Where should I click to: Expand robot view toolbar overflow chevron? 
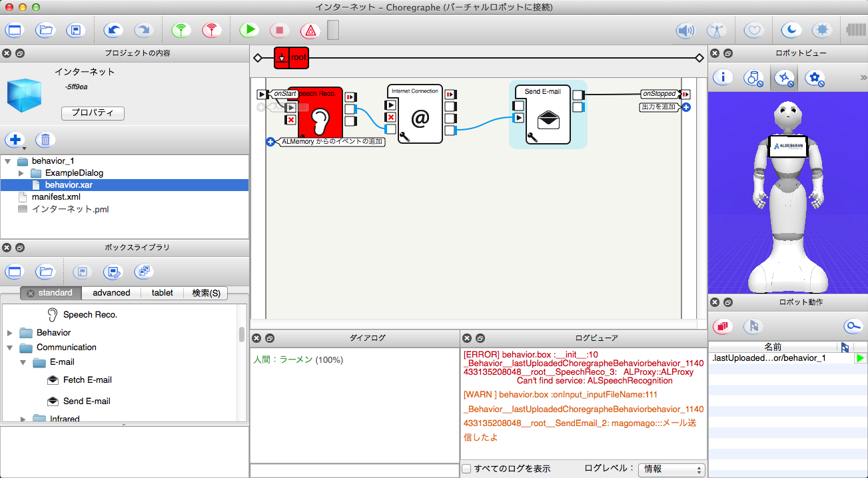coord(862,78)
